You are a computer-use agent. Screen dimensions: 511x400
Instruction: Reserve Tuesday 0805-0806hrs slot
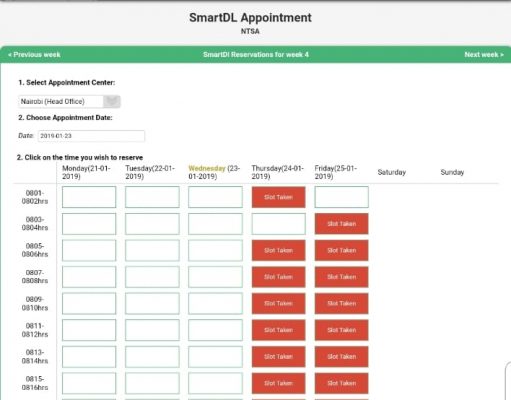click(152, 250)
